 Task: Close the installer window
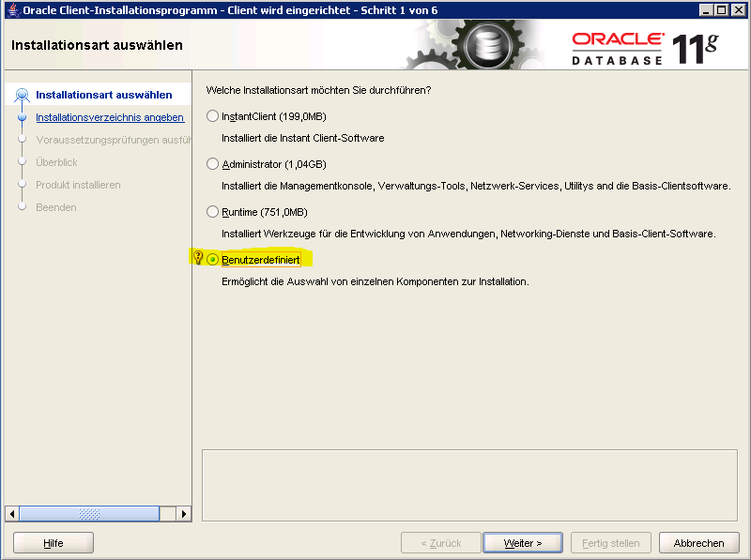(738, 10)
